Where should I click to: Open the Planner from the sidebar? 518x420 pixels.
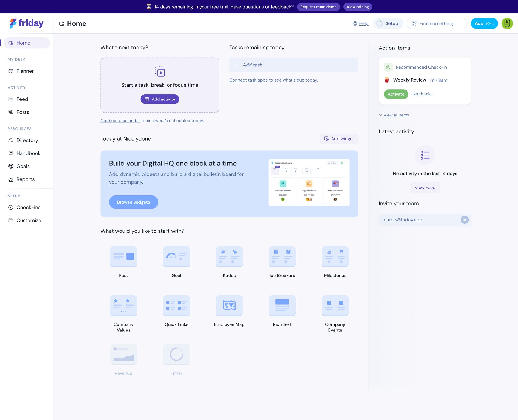25,71
